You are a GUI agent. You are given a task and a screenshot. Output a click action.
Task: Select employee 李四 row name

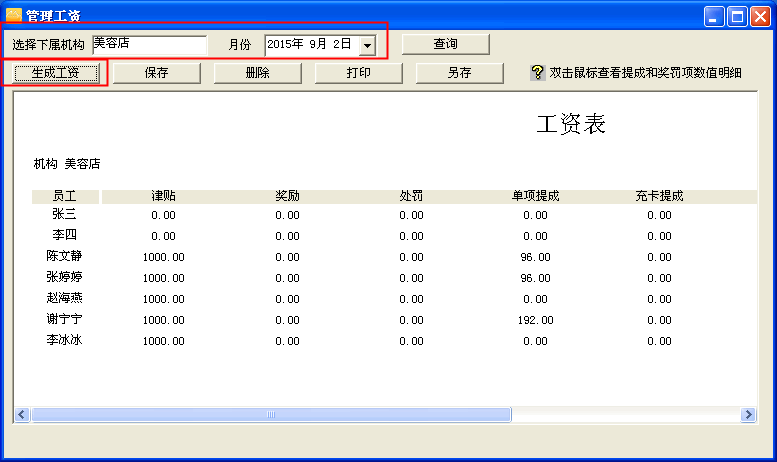point(64,235)
